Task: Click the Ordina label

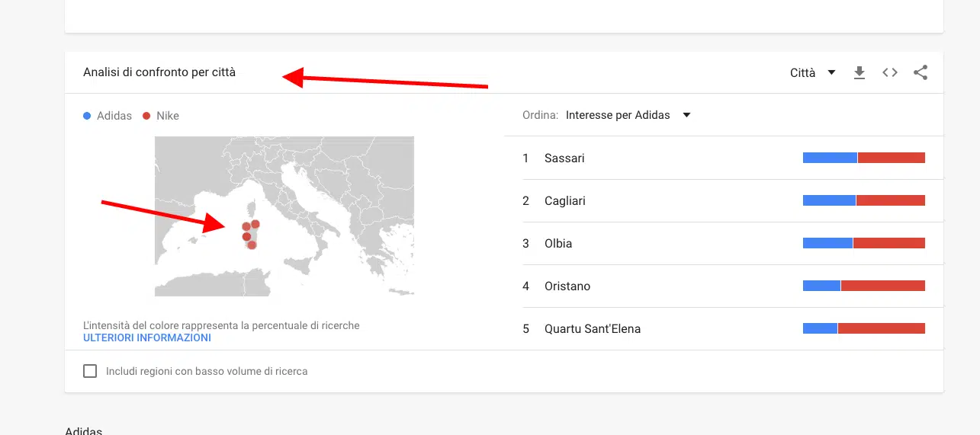Action: pos(541,115)
